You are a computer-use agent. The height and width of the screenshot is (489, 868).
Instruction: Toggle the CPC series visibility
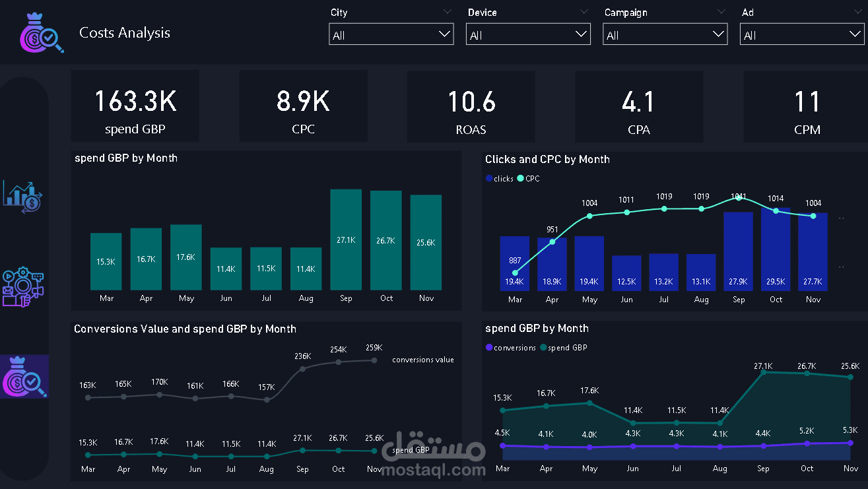point(531,178)
